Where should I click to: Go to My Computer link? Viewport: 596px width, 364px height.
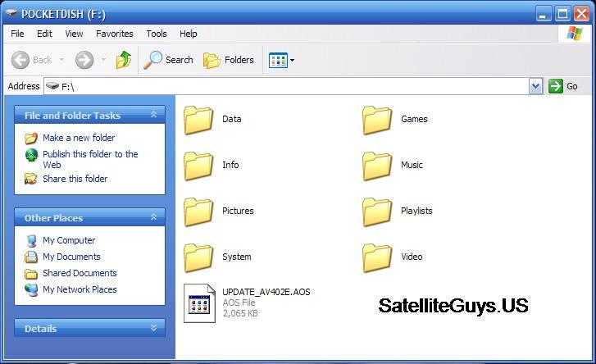tap(69, 240)
